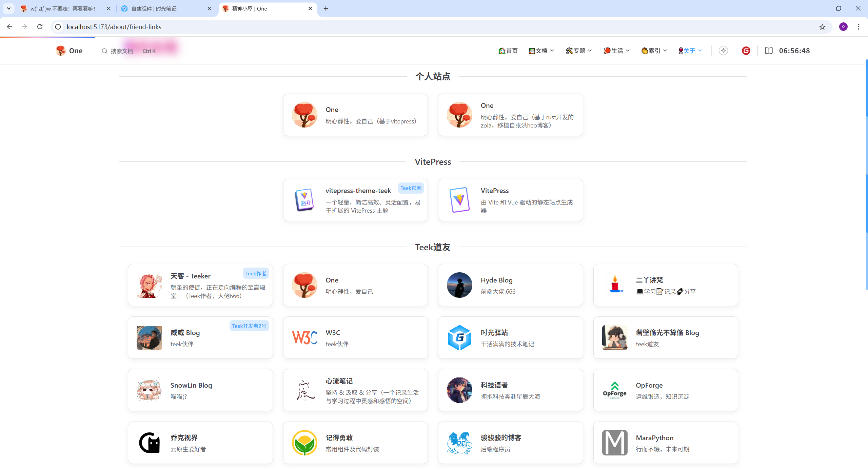Toggle the light/dark theme switch
The image size is (868, 468).
pos(723,51)
